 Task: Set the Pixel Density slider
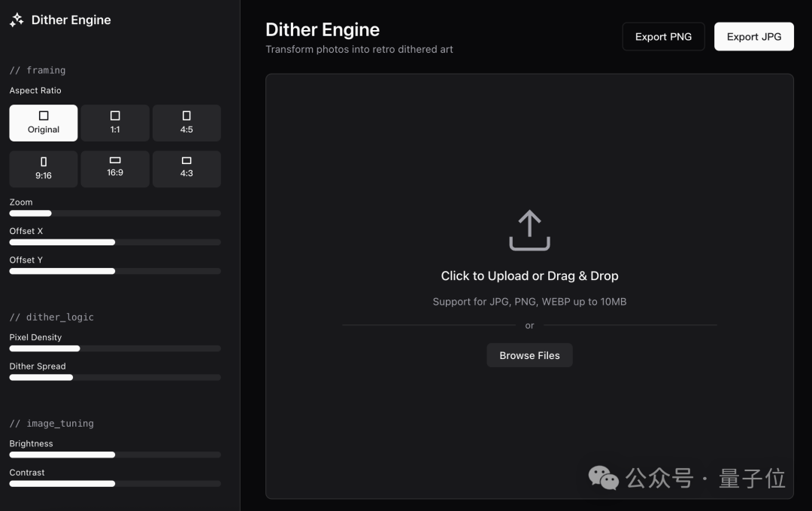coord(115,348)
